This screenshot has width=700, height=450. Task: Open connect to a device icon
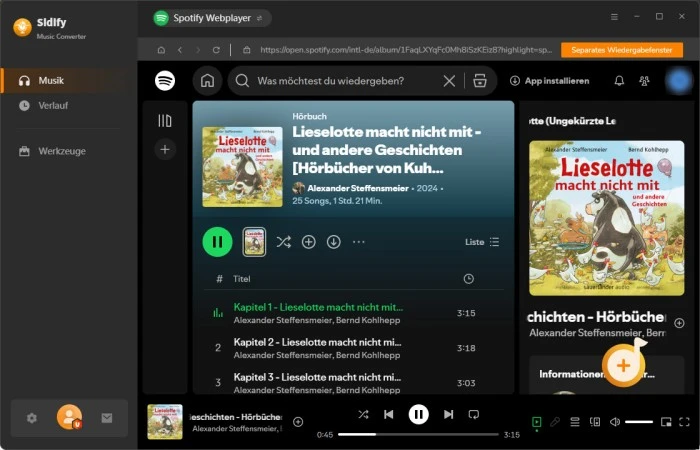pos(595,422)
